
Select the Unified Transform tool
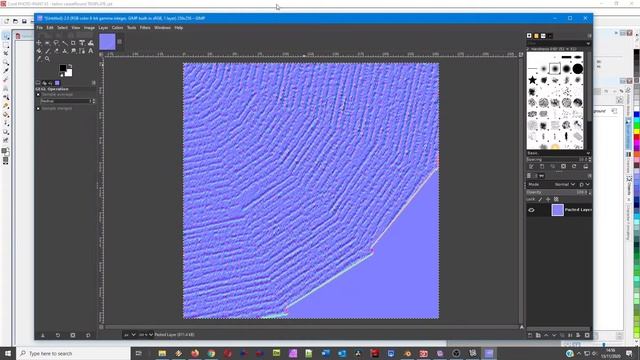click(82, 43)
